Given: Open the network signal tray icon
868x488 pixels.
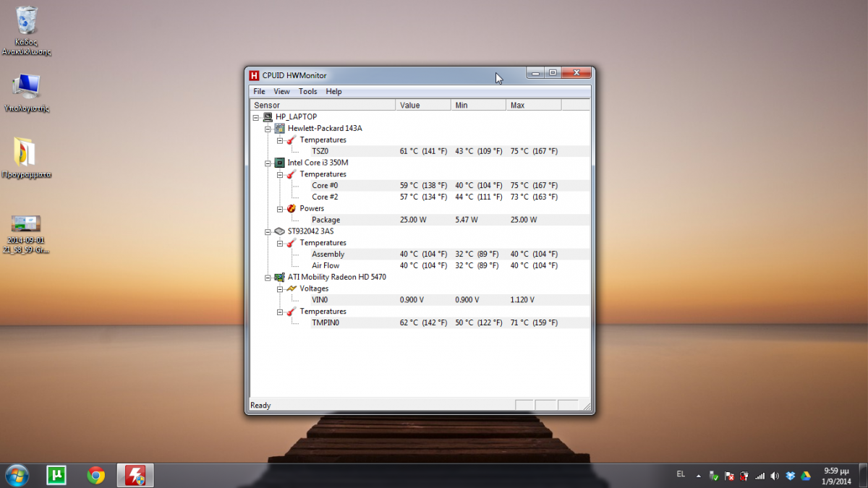Looking at the screenshot, I should click(x=759, y=476).
